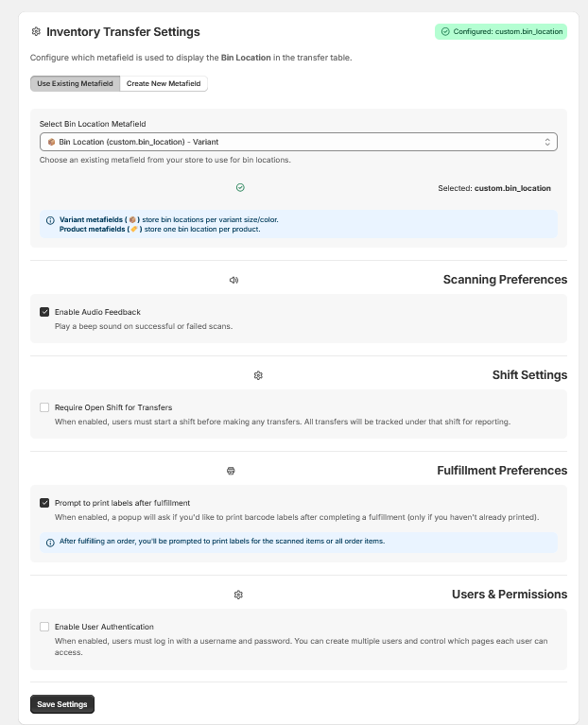
Task: Click the info icon in fulfillment labels note
Action: point(50,543)
